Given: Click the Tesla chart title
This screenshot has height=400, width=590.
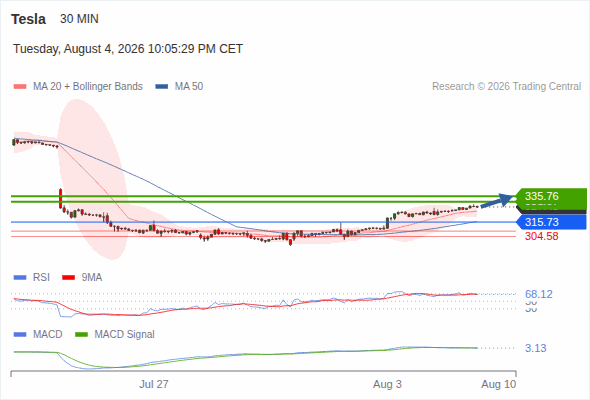Looking at the screenshot, I should coord(28,19).
